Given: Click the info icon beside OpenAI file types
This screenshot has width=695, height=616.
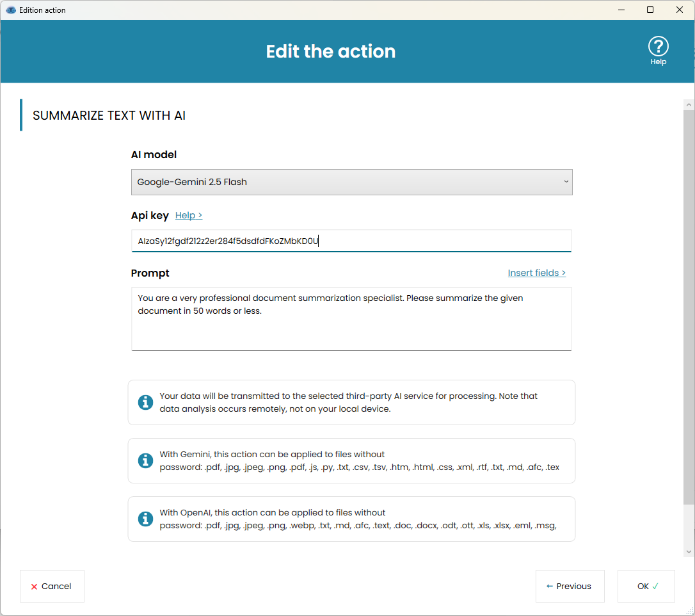Looking at the screenshot, I should (x=145, y=519).
